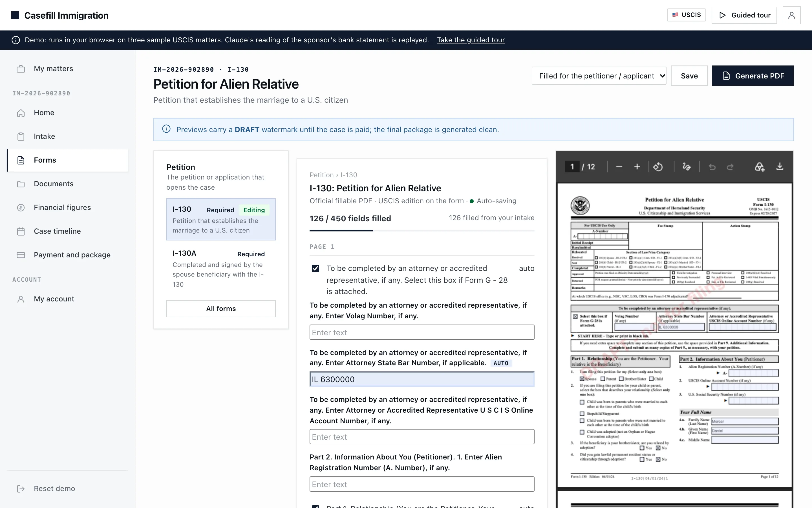Open Case timeline in sidebar
The height and width of the screenshot is (508, 812).
click(67, 231)
